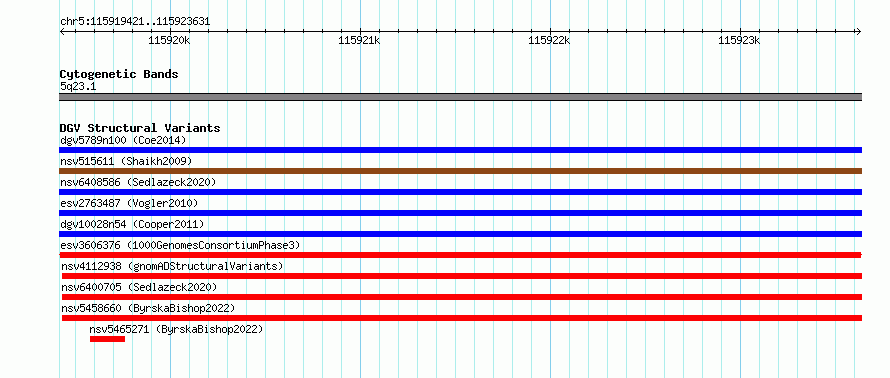This screenshot has height=378, width=890.
Task: Open variant nsv515611 (Shaikh2009) label
Action: click(126, 161)
